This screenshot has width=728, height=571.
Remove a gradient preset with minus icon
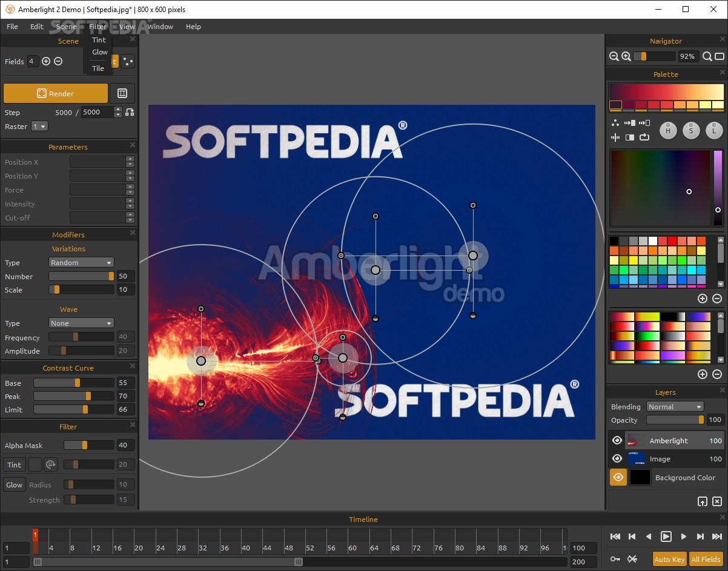click(717, 374)
